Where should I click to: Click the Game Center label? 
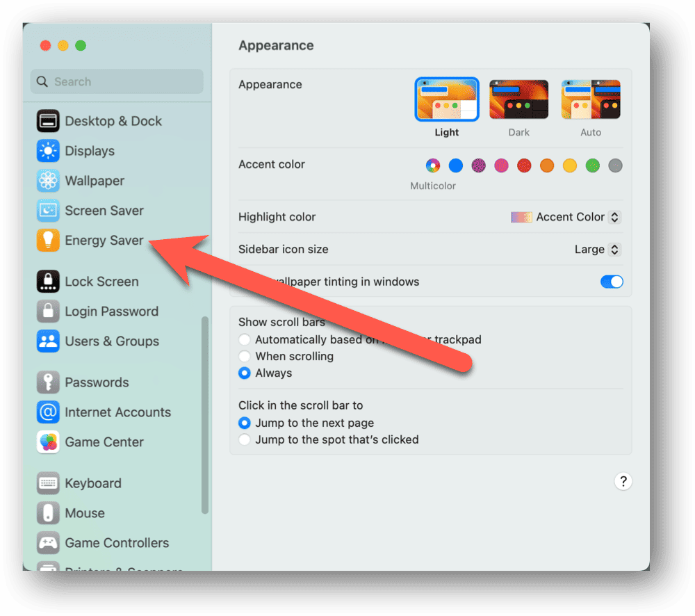pos(104,442)
